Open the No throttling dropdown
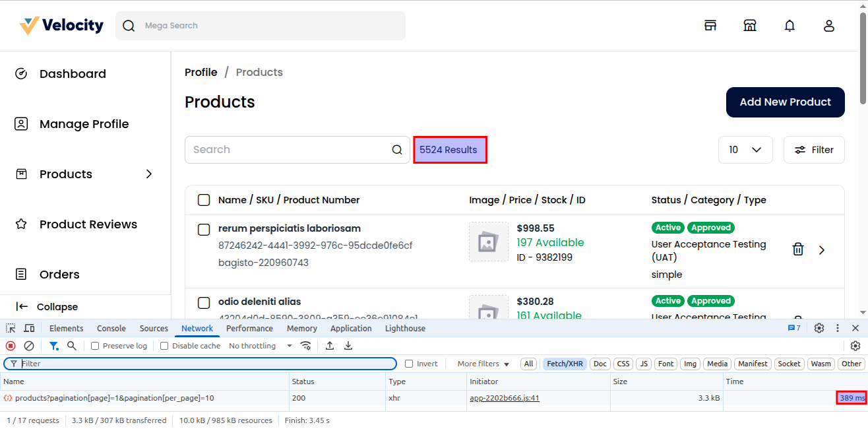The height and width of the screenshot is (429, 868). [261, 346]
